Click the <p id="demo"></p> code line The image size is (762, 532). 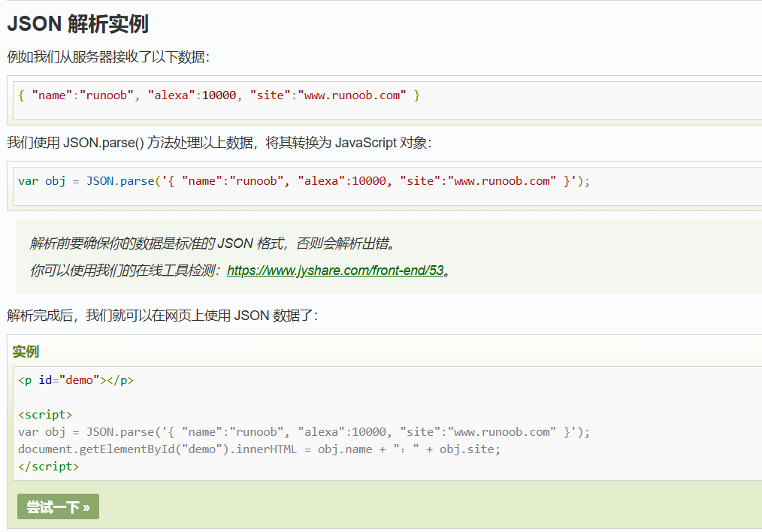click(76, 380)
